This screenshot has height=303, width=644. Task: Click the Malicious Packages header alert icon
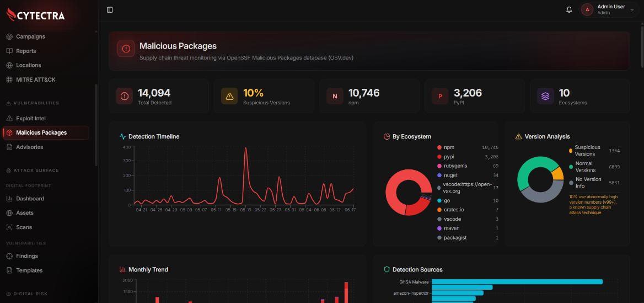pos(126,49)
